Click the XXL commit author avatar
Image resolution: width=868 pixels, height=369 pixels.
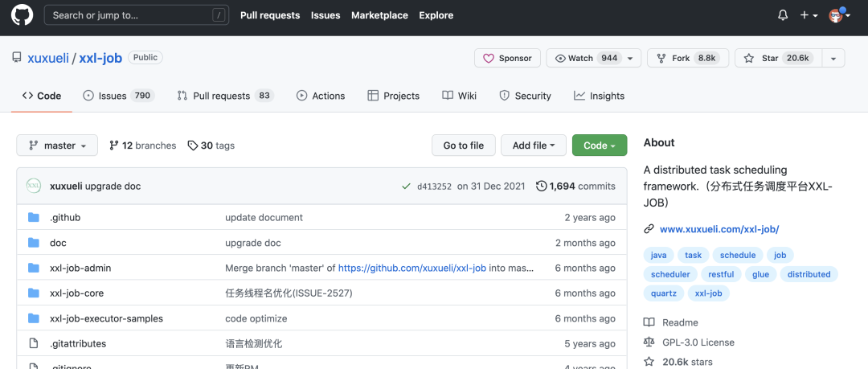point(34,187)
